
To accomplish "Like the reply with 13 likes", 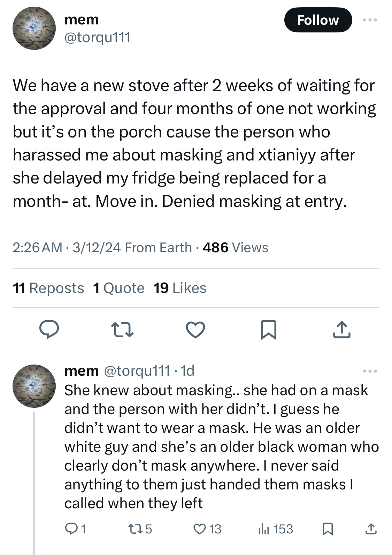I will [207, 529].
